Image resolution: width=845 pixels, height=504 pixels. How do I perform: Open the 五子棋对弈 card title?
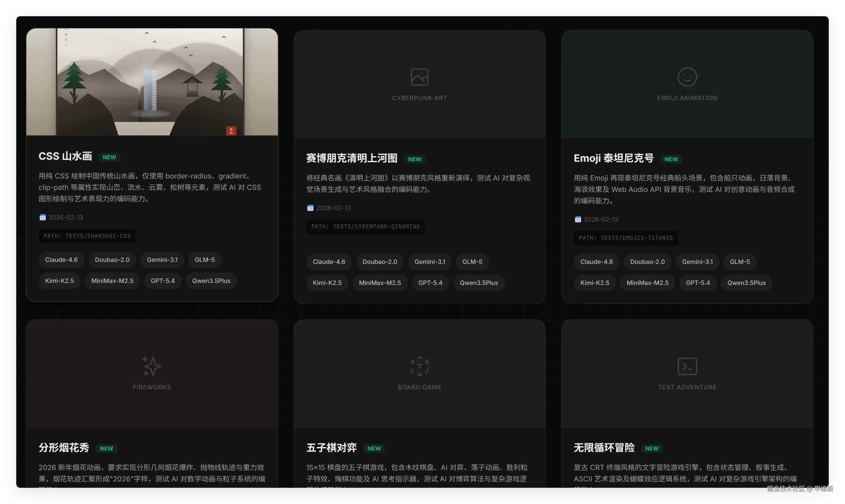(x=331, y=448)
